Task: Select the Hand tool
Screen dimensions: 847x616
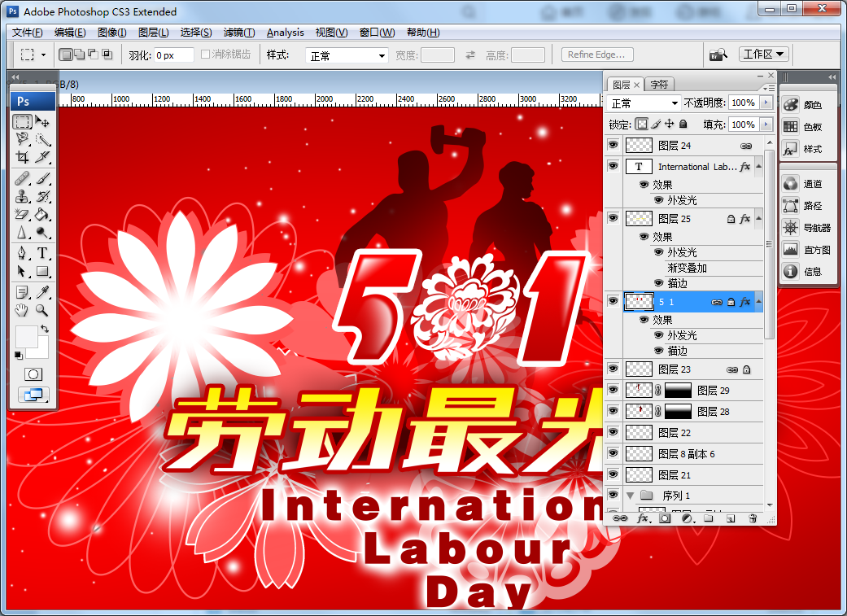Action: (x=22, y=310)
